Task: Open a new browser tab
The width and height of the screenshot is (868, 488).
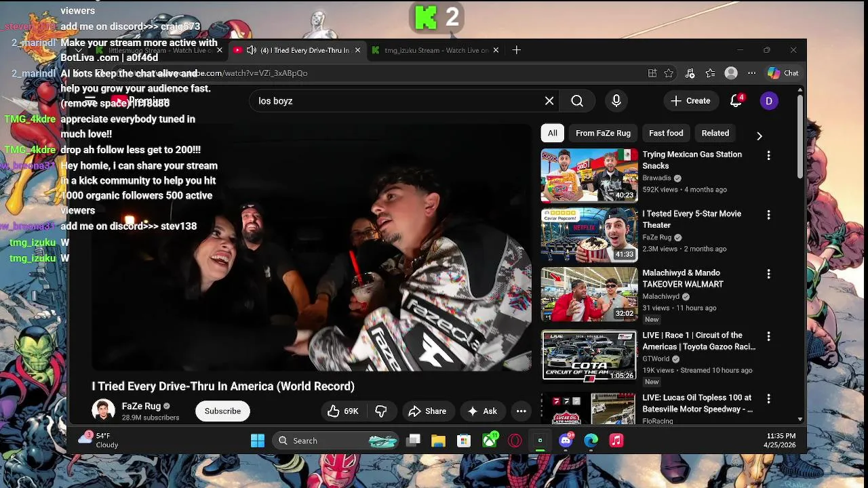Action: [517, 50]
